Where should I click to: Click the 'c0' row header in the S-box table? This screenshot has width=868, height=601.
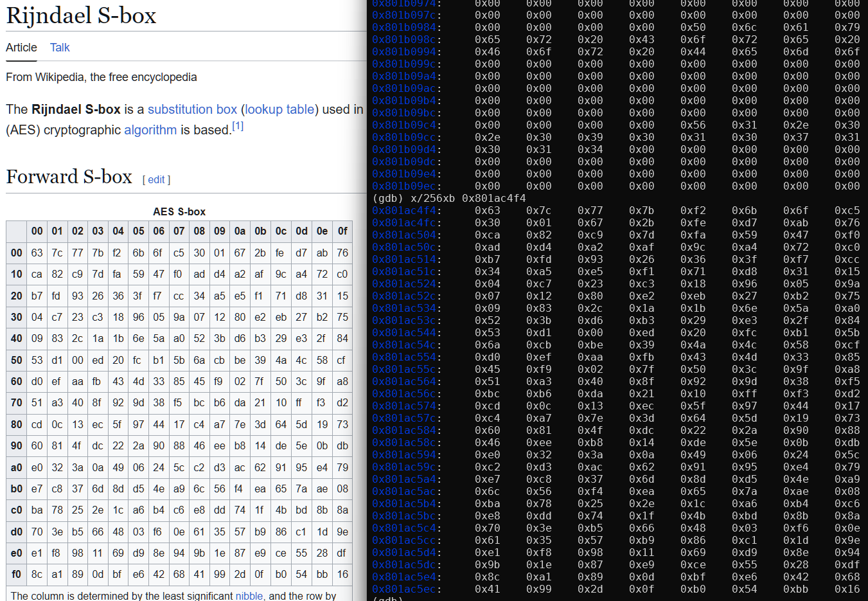point(17,510)
